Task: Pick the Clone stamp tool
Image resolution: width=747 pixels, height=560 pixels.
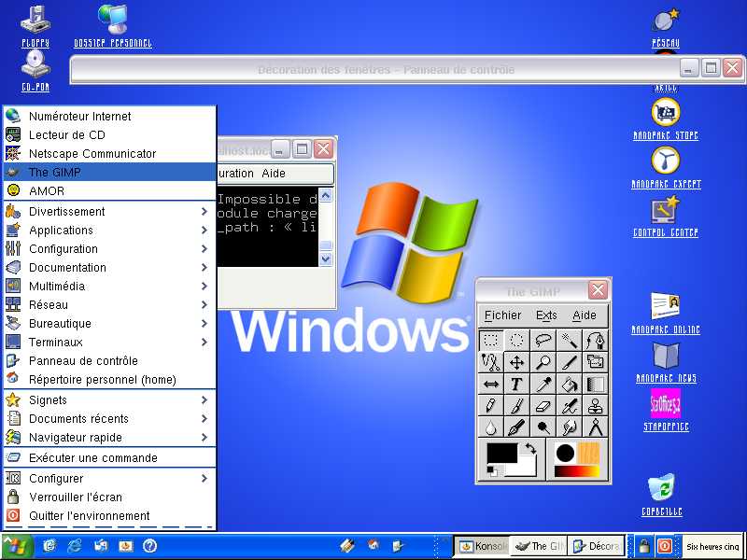Action: [x=595, y=406]
